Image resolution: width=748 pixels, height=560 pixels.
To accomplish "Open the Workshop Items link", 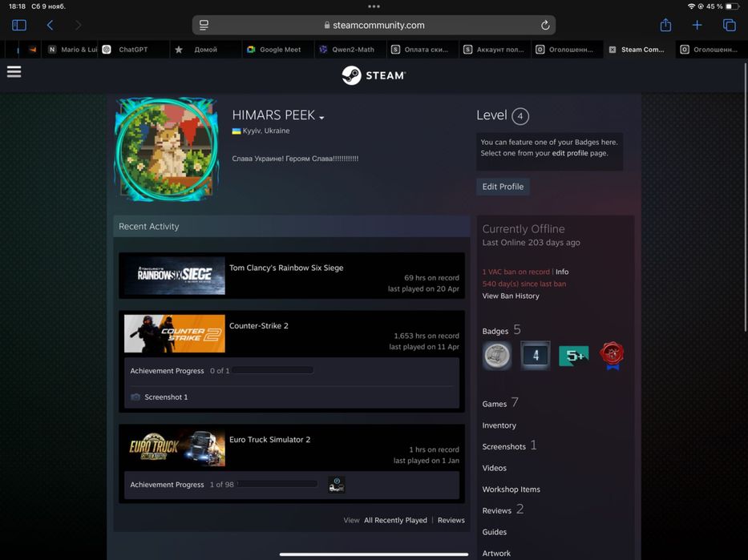I will tap(511, 489).
